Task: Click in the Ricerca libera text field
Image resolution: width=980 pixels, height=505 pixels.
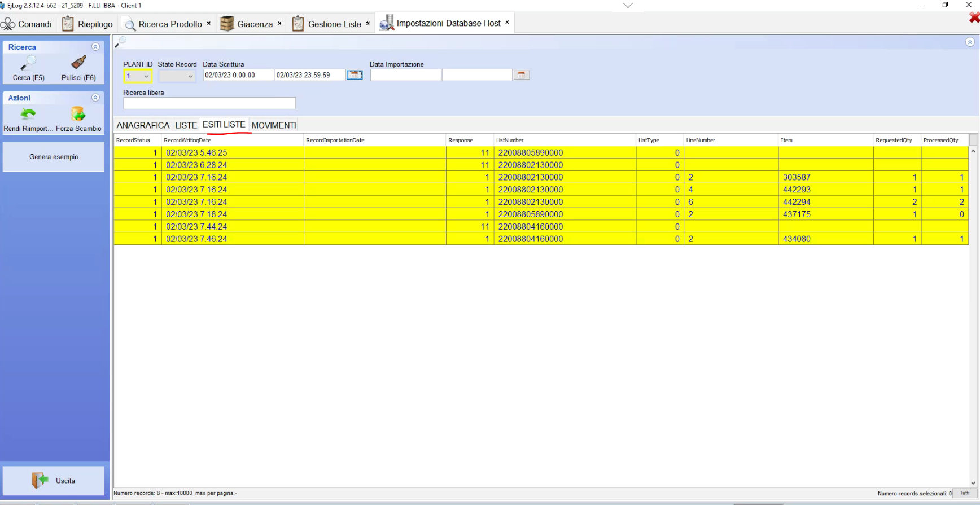Action: click(x=209, y=103)
